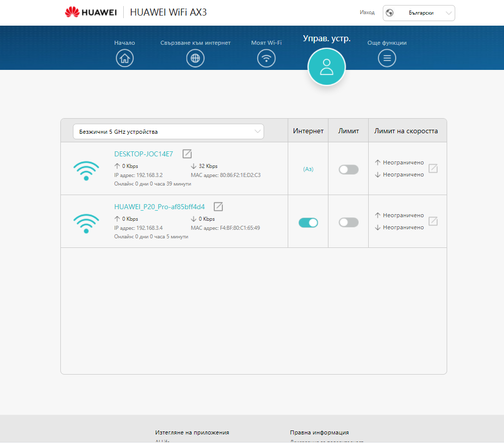The image size is (504, 443).
Task: Edit the DESKTOP-JOC14E7 device name
Action: 187,154
